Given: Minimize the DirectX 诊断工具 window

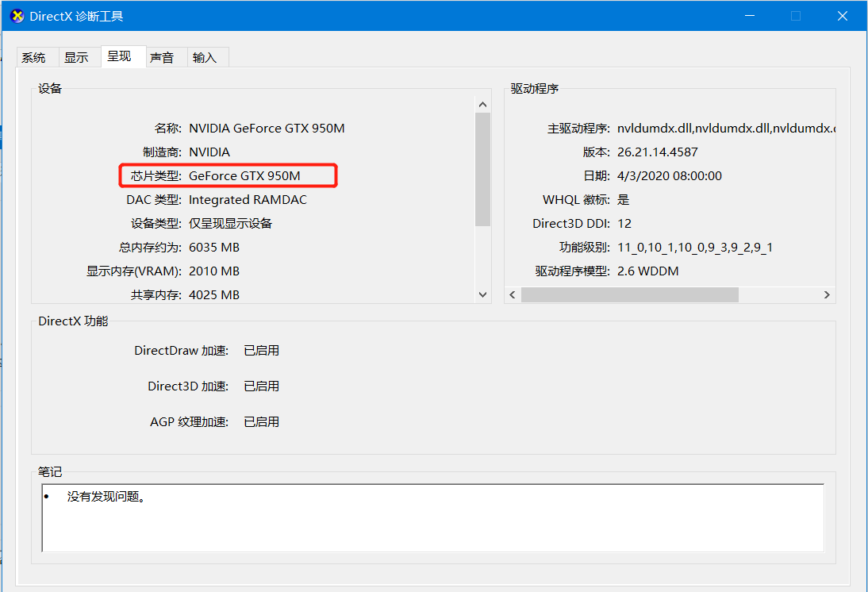Looking at the screenshot, I should 749,15.
